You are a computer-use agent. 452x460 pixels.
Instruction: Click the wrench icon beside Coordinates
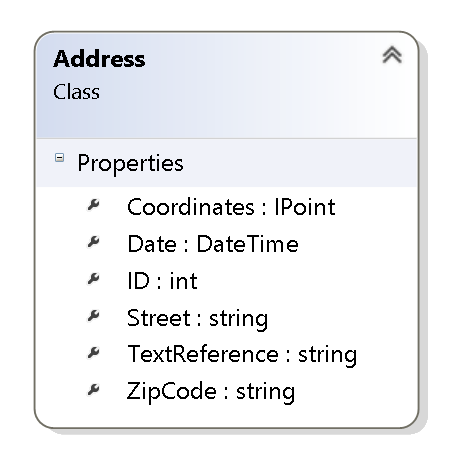click(94, 205)
